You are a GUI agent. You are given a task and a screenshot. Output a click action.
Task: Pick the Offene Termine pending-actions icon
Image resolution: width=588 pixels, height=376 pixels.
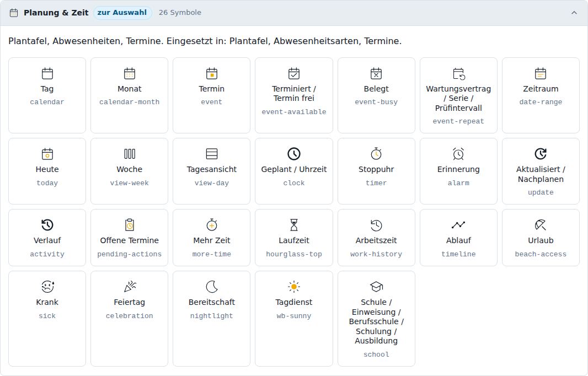(130, 225)
